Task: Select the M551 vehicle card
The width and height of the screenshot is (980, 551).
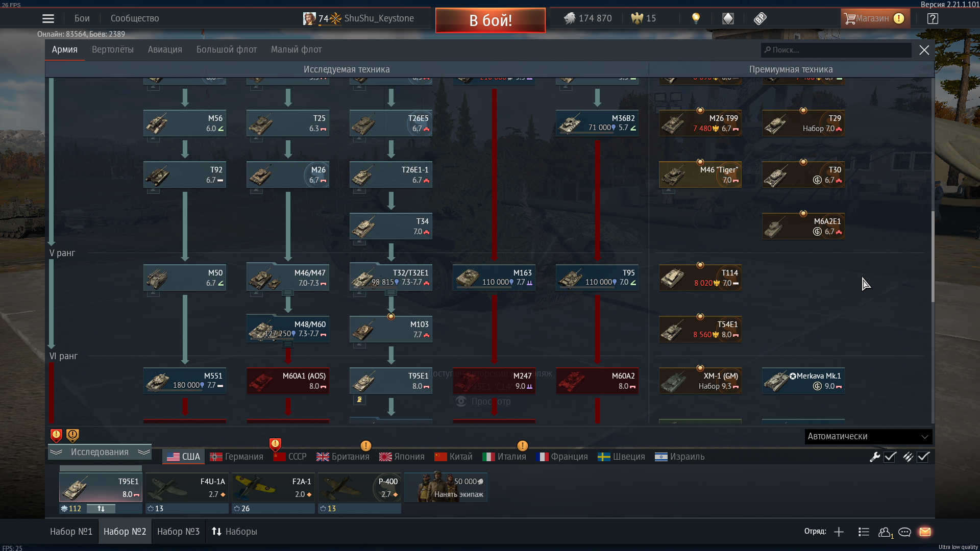Action: [185, 381]
